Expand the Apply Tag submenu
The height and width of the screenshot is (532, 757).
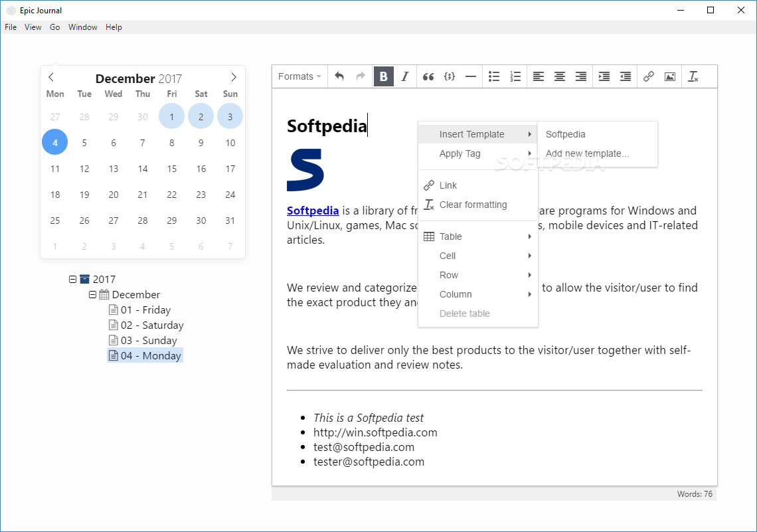478,153
